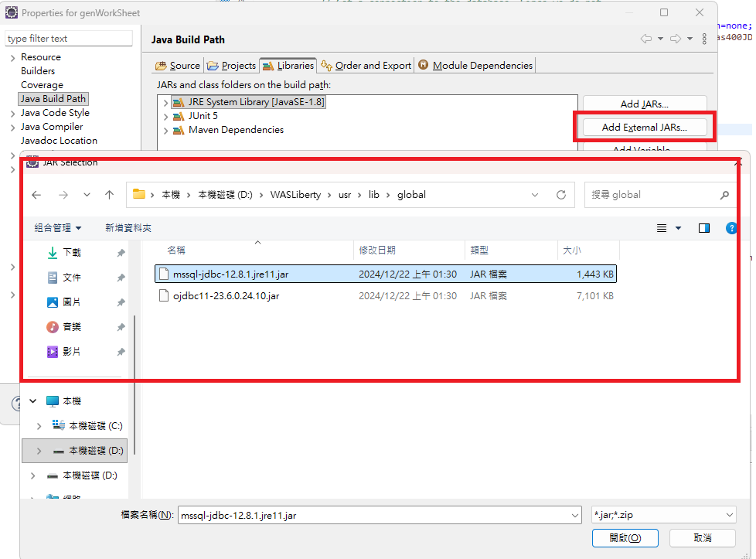756x559 pixels.
Task: Click global in the path breadcrumb
Action: coord(411,195)
